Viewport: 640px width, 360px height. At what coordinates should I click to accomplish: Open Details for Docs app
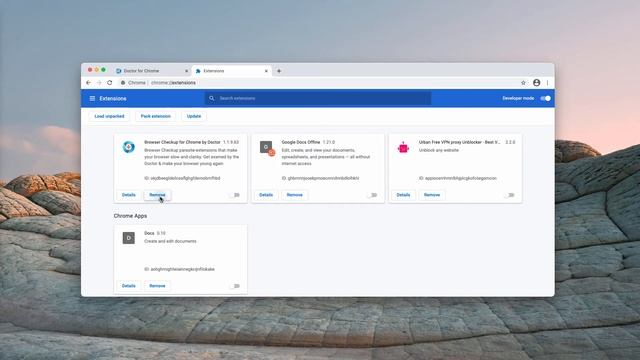coord(129,286)
